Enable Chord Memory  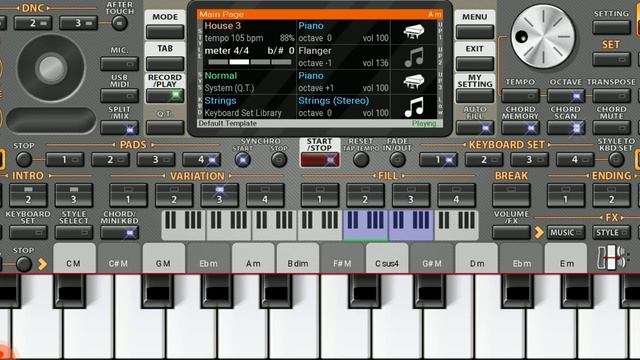coord(520,128)
